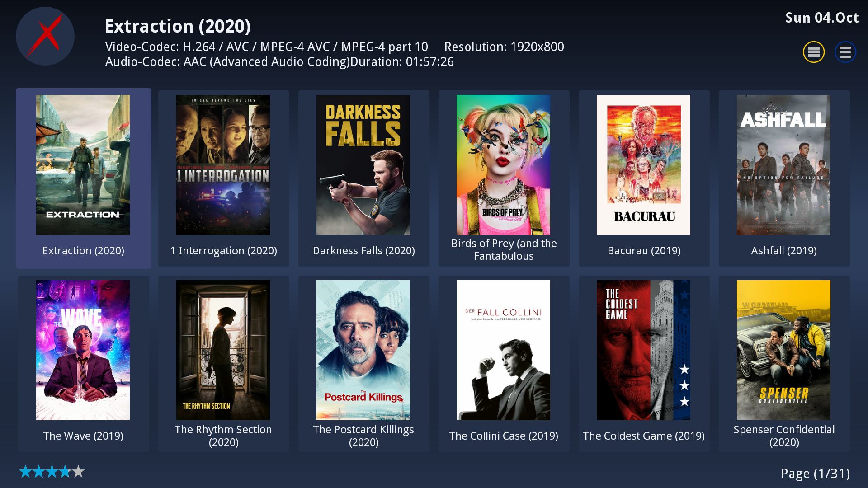Switch to the yellow-circled grid view icon
Image resolution: width=868 pixels, height=488 pixels.
[814, 52]
